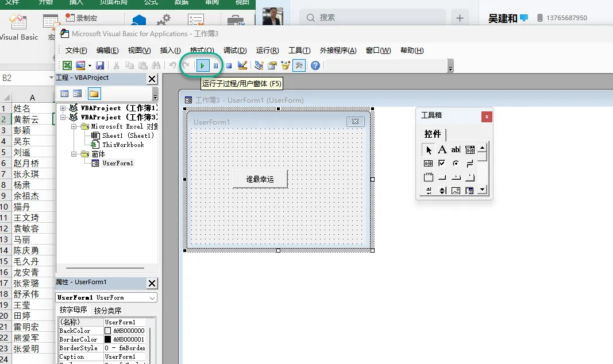Image resolution: width=613 pixels, height=364 pixels.
Task: Select the ComboBox control in Toolbox
Action: coord(470,150)
